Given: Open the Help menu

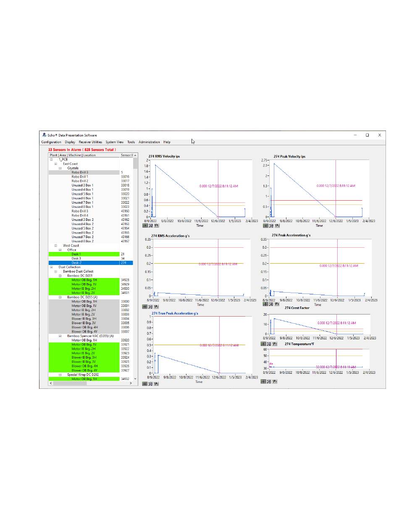Looking at the screenshot, I should click(x=167, y=142).
